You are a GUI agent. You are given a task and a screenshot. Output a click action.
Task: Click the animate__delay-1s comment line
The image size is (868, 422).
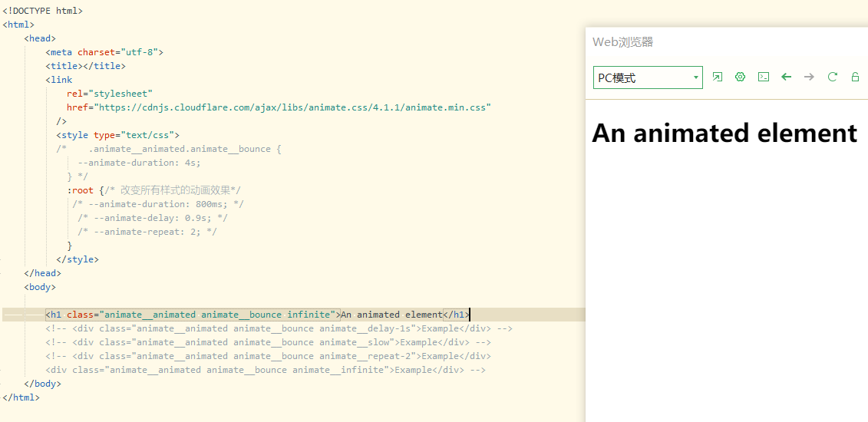[x=279, y=328]
